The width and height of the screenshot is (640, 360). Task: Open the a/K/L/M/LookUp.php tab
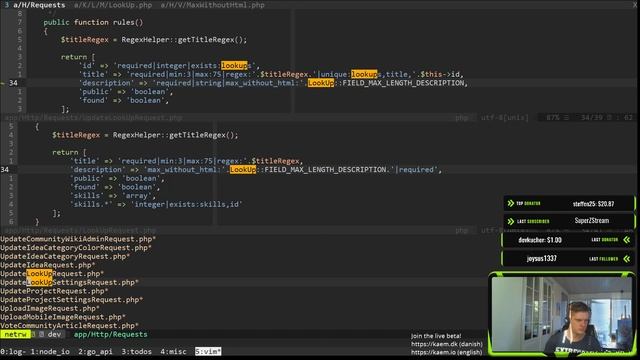point(113,5)
